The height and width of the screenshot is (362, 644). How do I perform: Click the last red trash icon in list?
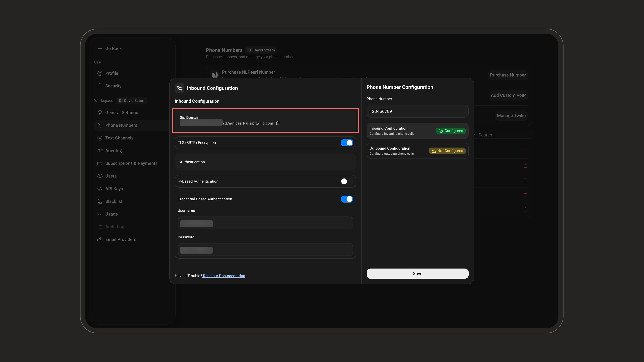526,209
